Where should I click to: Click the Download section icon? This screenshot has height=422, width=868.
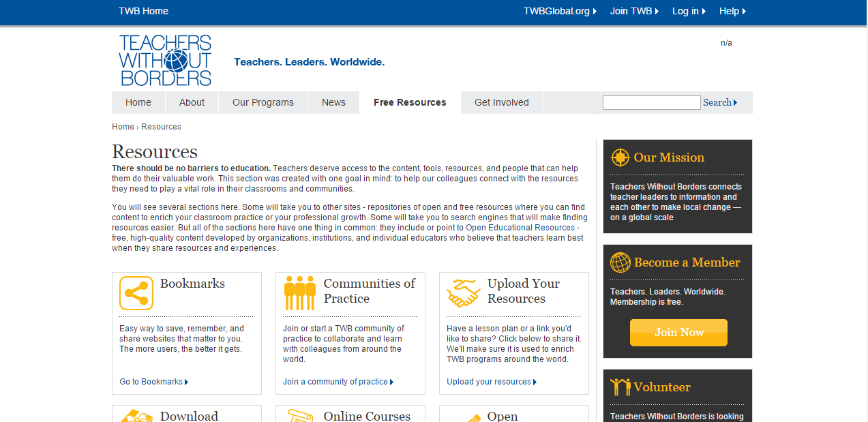[136, 415]
